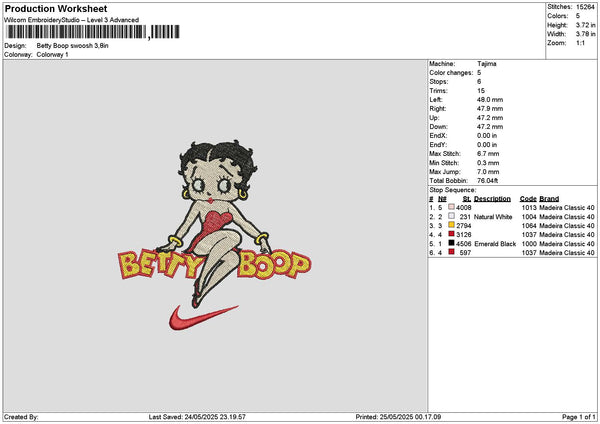Click the Emerald Black thread swatch
Image resolution: width=600 pixels, height=424 pixels.
[x=451, y=243]
